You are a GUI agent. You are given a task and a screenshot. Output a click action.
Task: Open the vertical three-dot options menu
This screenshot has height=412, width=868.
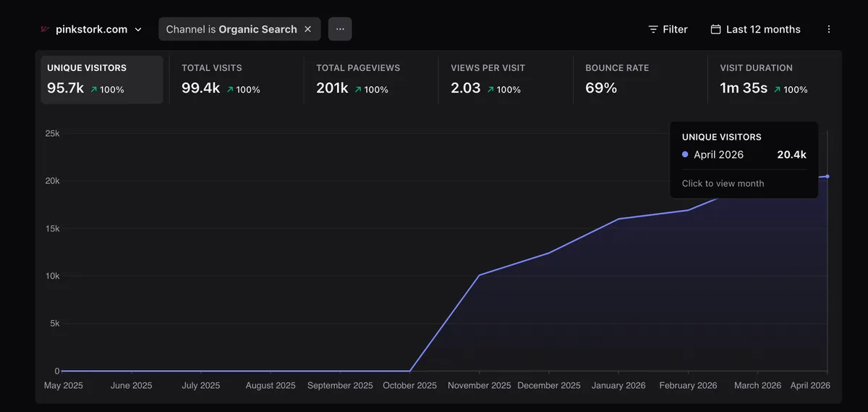[829, 30]
